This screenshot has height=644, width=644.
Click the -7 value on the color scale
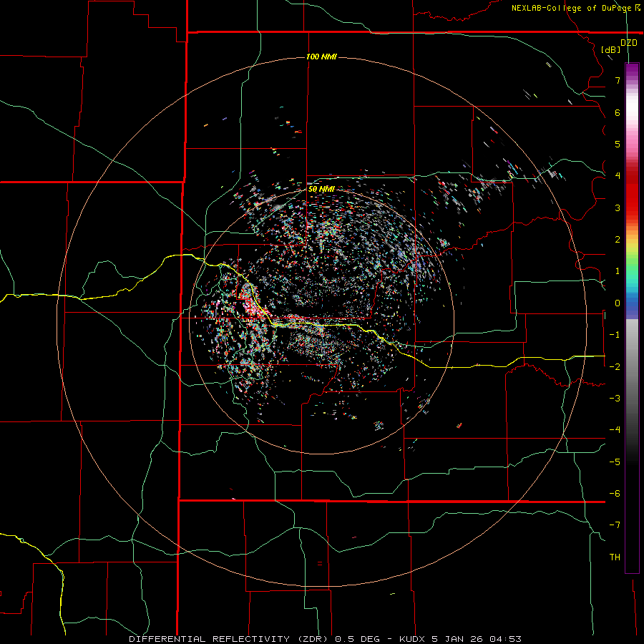615,525
